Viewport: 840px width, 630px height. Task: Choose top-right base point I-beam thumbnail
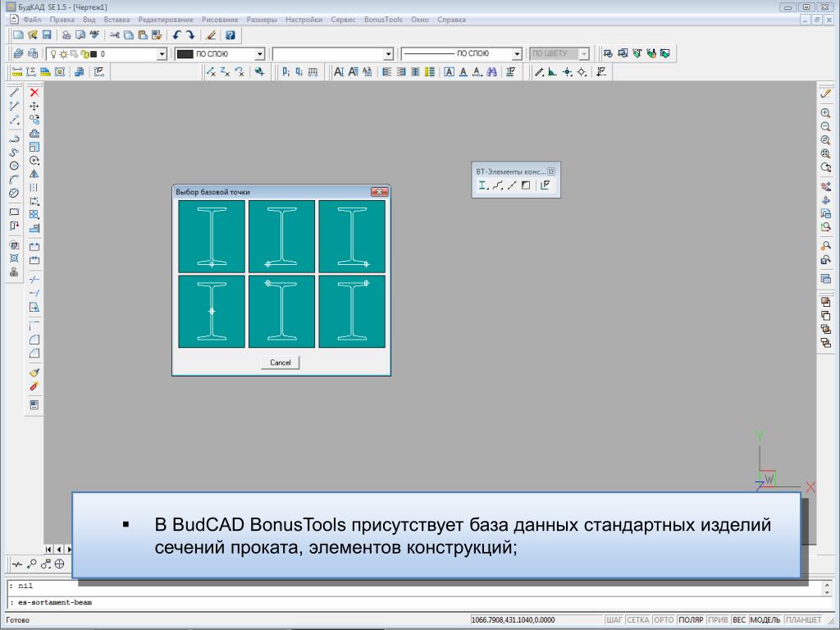coord(352,311)
